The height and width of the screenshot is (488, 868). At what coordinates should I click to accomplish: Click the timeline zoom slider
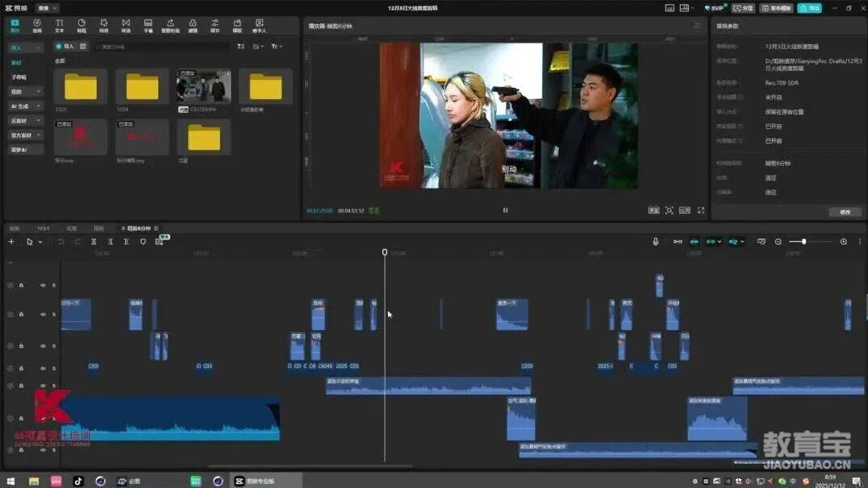click(803, 242)
